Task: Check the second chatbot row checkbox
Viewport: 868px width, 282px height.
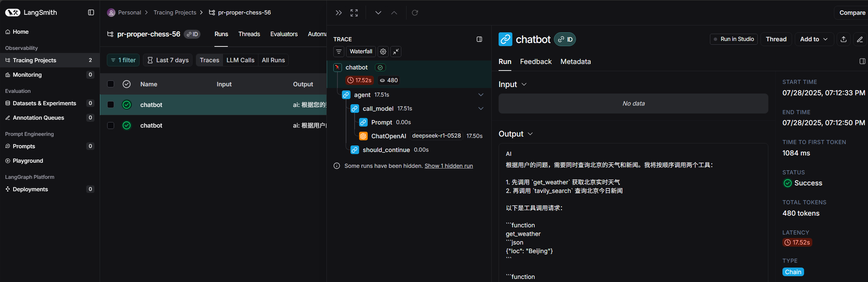Action: click(111, 126)
